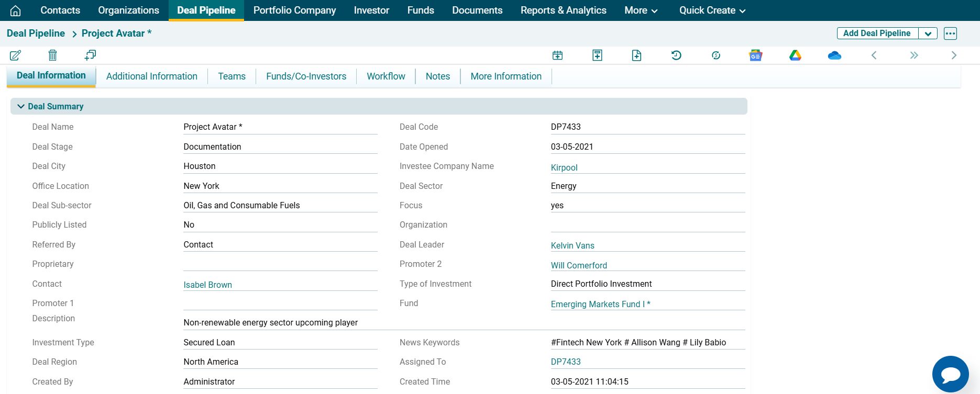
Task: Click the duplicate deal icon
Action: coord(90,55)
